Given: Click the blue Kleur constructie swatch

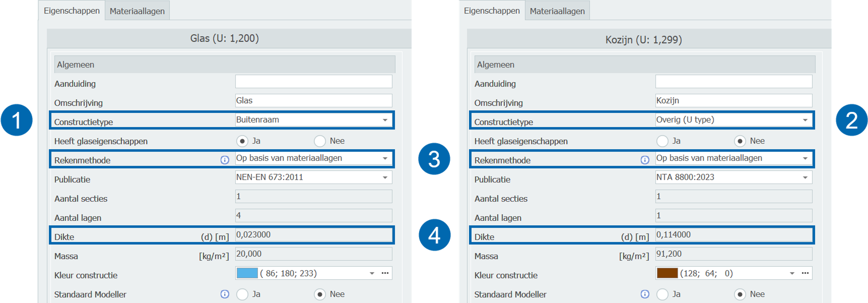Looking at the screenshot, I should (247, 273).
